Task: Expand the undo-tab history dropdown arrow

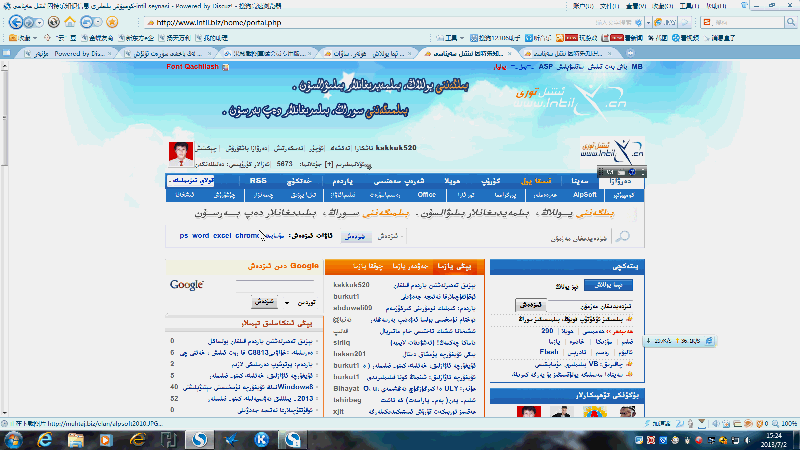Action: coord(97,22)
